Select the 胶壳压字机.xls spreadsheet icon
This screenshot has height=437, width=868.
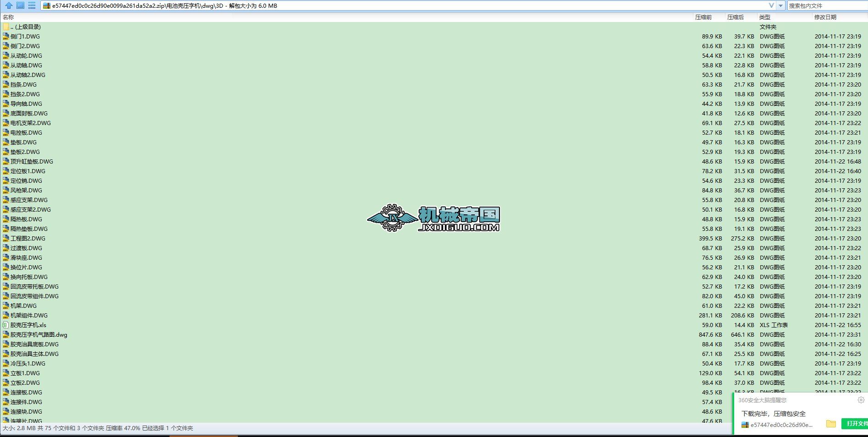(x=5, y=325)
